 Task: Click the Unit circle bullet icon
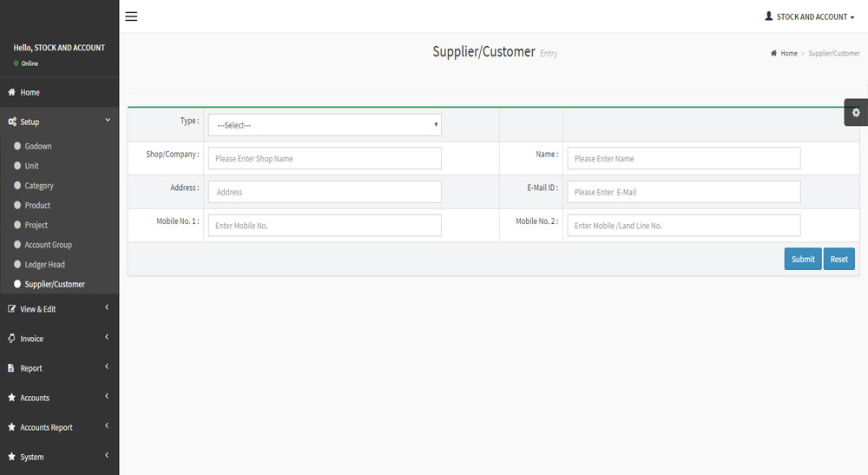[17, 166]
